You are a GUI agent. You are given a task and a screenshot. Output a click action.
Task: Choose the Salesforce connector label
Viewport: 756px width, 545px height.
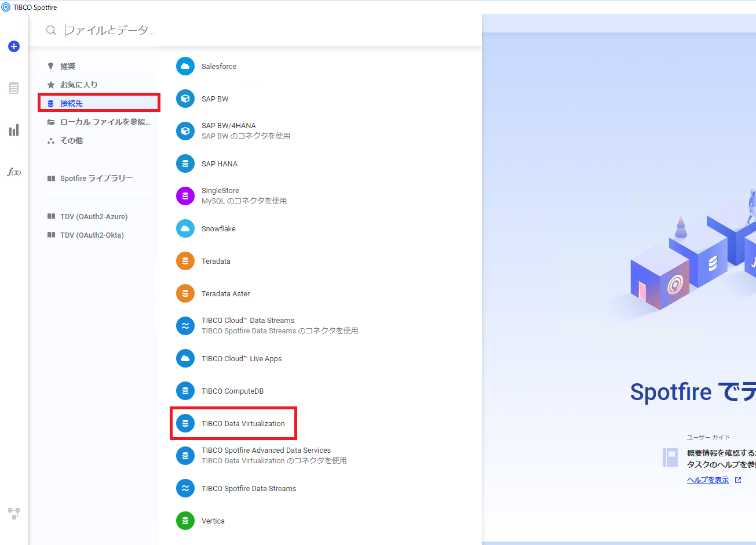[219, 67]
